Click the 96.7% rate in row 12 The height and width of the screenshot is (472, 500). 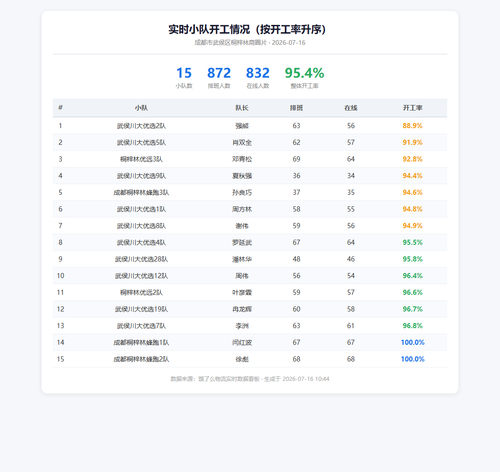(x=412, y=309)
